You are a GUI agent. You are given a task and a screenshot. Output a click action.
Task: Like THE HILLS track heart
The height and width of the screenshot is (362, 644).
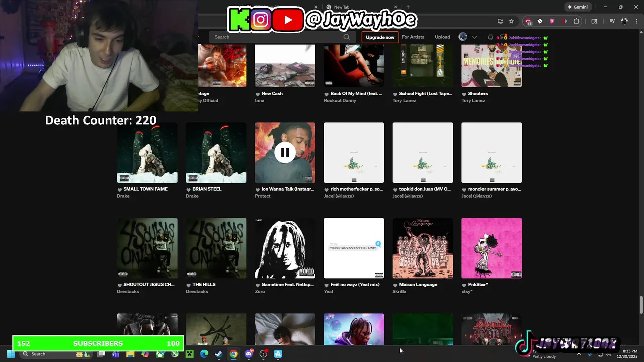pyautogui.click(x=189, y=285)
